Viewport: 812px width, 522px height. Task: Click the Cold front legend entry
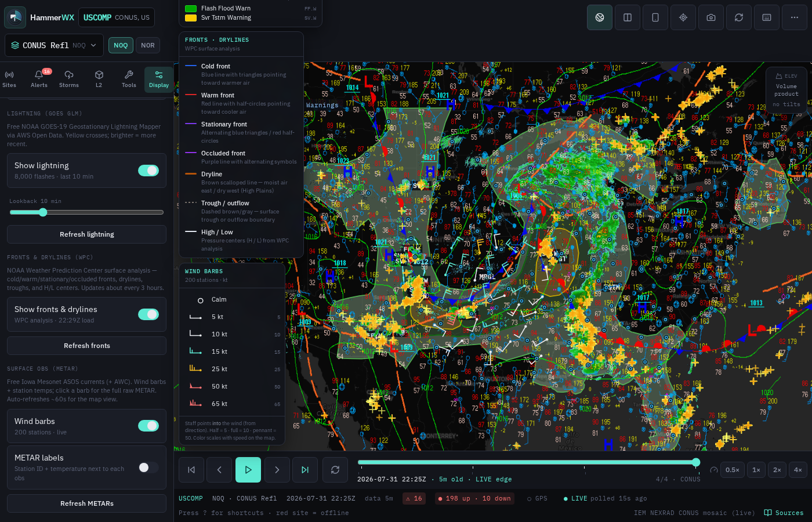(x=241, y=74)
